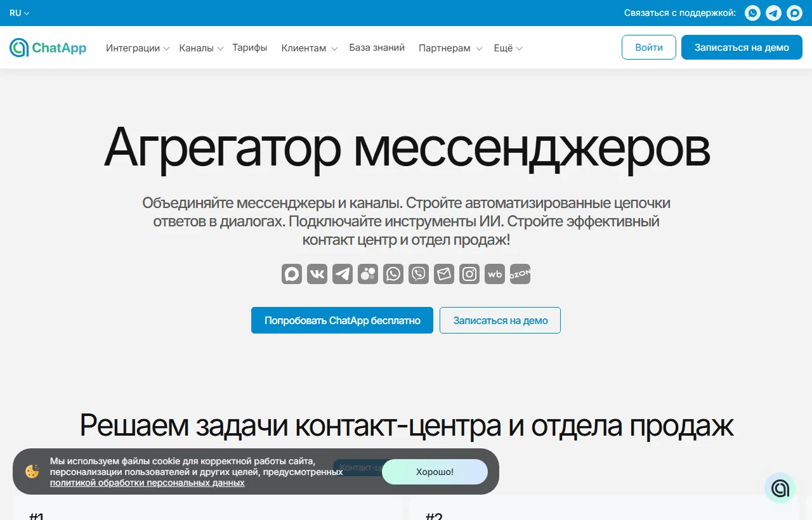Screen dimensions: 812x520
Task: Click outlined Записаться на демо under hero
Action: 500,320
